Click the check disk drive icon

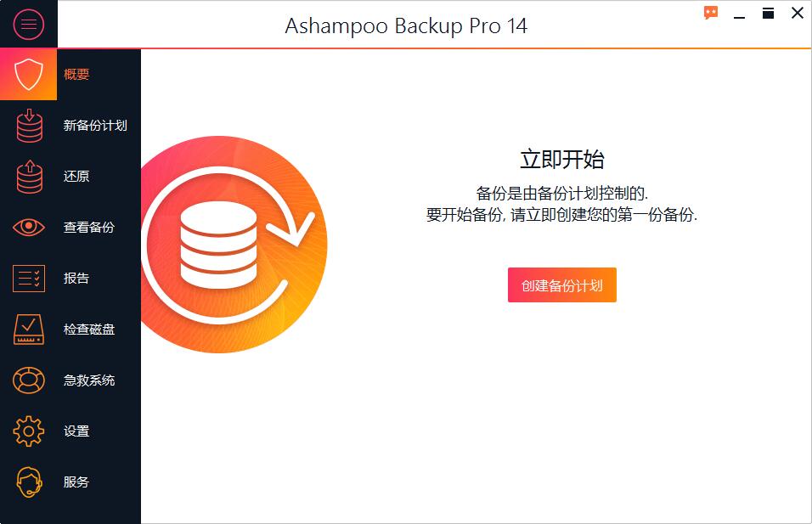pos(29,330)
